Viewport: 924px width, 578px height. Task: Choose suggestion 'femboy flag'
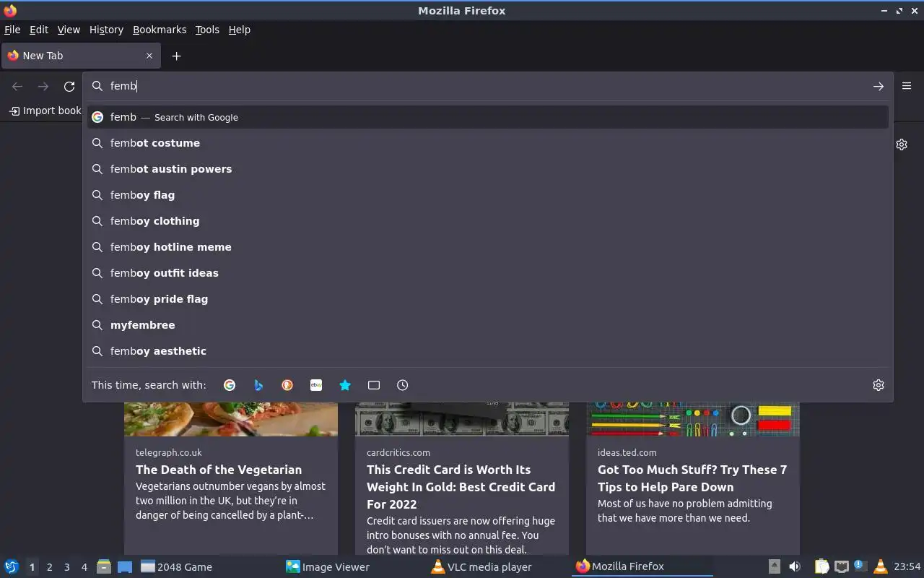pos(488,195)
